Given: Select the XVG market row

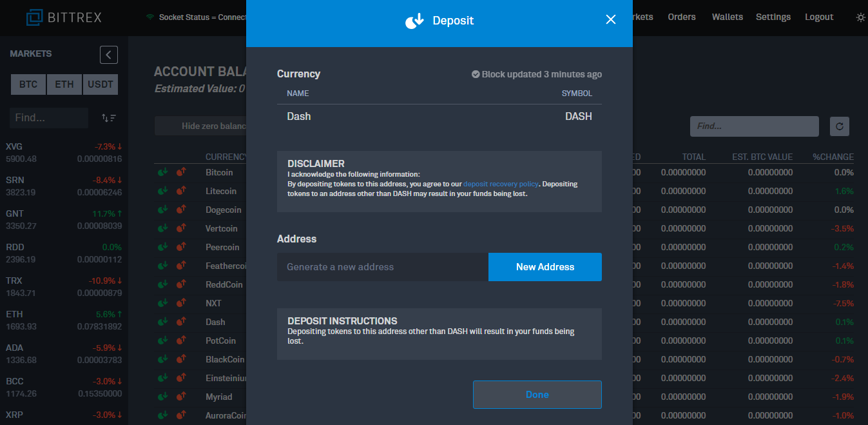Looking at the screenshot, I should 64,152.
